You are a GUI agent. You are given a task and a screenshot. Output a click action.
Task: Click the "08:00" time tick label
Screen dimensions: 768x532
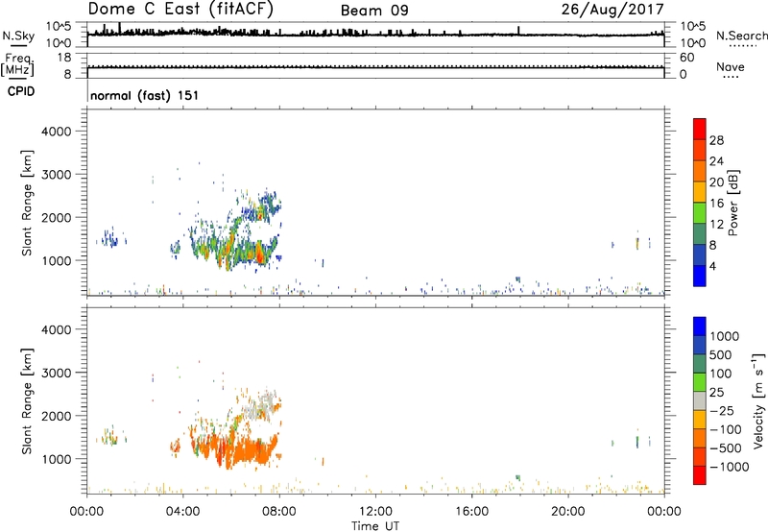[278, 512]
